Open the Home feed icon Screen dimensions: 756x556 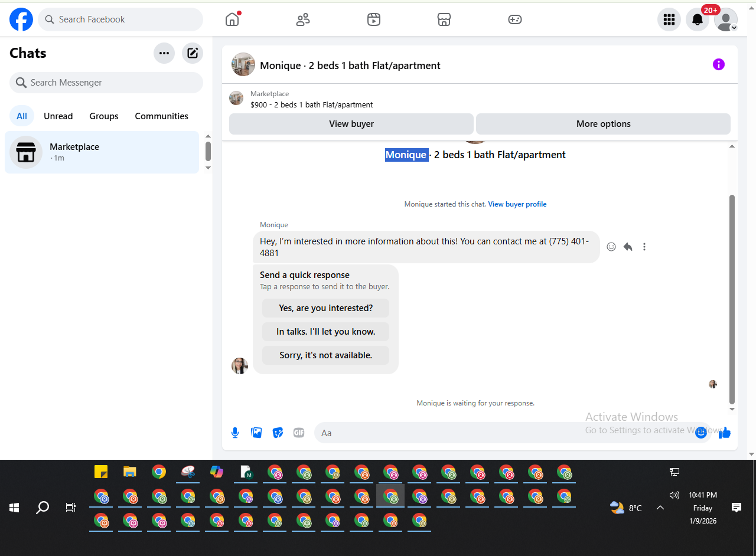232,19
